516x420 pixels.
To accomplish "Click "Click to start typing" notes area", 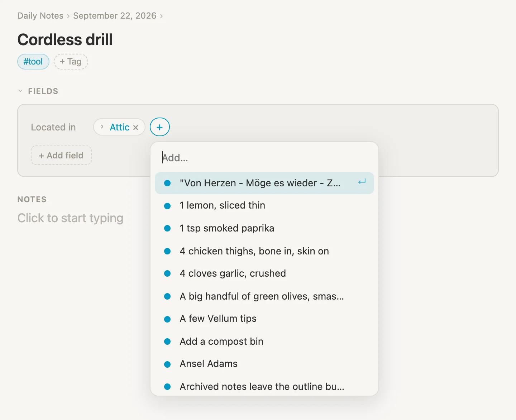I will (70, 218).
